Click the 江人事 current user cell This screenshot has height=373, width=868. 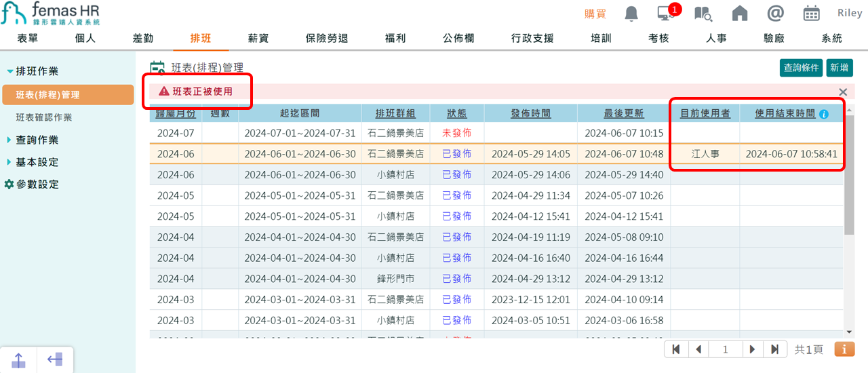click(x=705, y=155)
